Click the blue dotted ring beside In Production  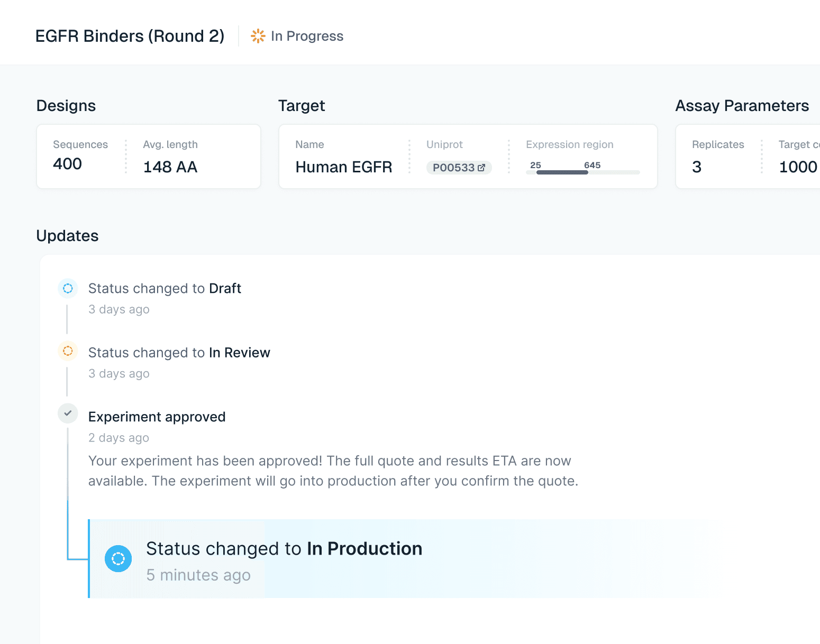118,558
